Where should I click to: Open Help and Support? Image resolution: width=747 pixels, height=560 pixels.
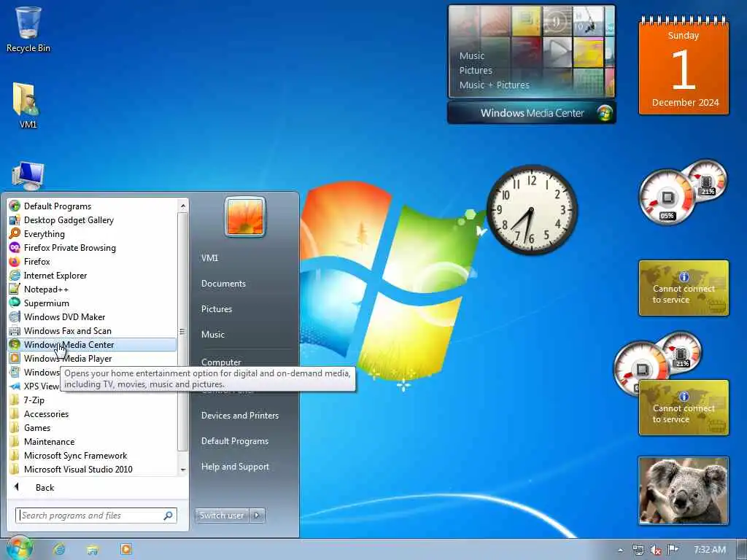pos(235,467)
